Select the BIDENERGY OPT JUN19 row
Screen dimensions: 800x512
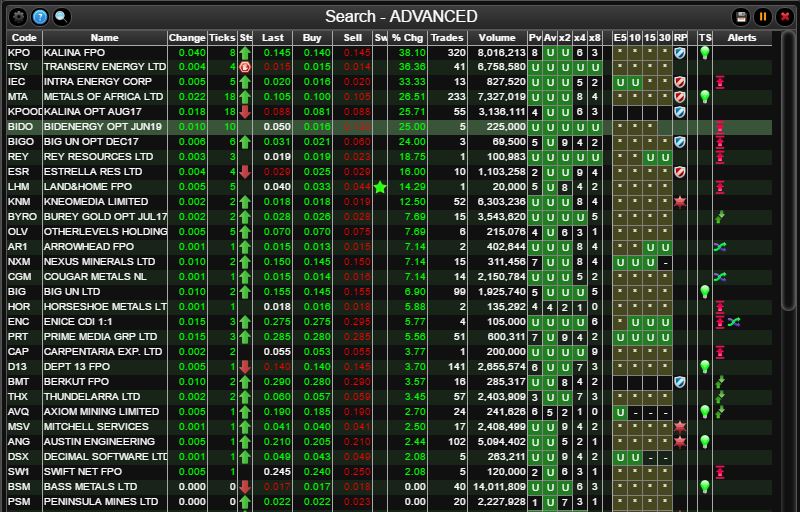tap(389, 127)
